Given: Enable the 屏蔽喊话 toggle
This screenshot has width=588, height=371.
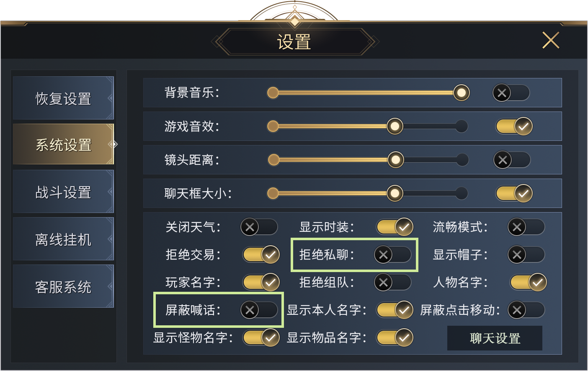Looking at the screenshot, I should click(259, 310).
